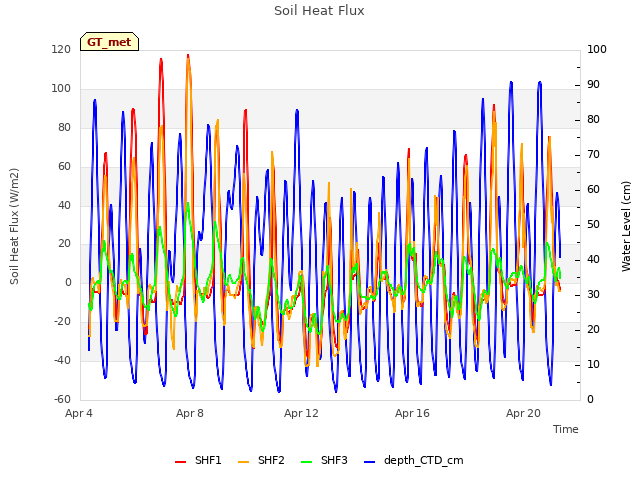Click the green SHF3 legend color marker
The height and width of the screenshot is (480, 640).
point(306,462)
